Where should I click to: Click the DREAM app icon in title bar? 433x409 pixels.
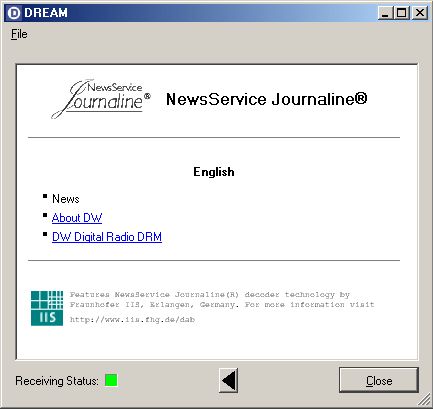[x=14, y=13]
